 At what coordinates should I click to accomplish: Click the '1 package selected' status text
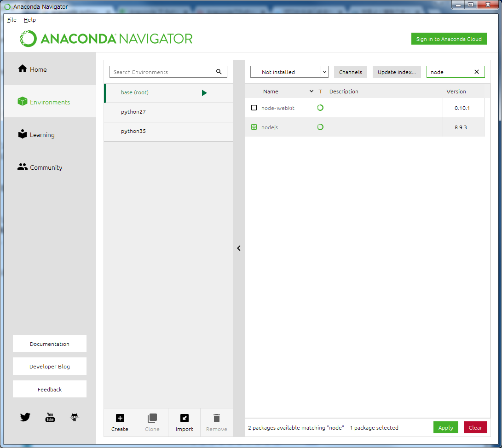[374, 427]
